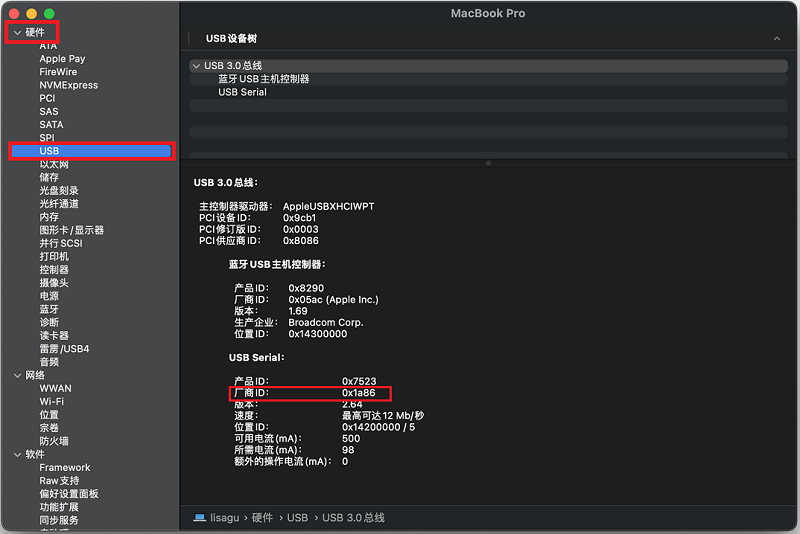
Task: Choose 并行 SCSI sidebar item
Action: [x=61, y=243]
